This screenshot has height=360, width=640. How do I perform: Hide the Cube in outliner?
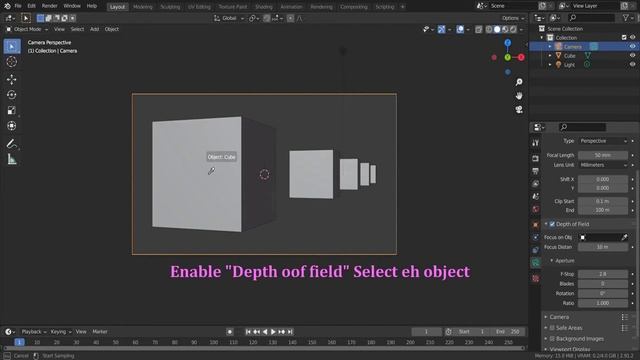tap(632, 56)
